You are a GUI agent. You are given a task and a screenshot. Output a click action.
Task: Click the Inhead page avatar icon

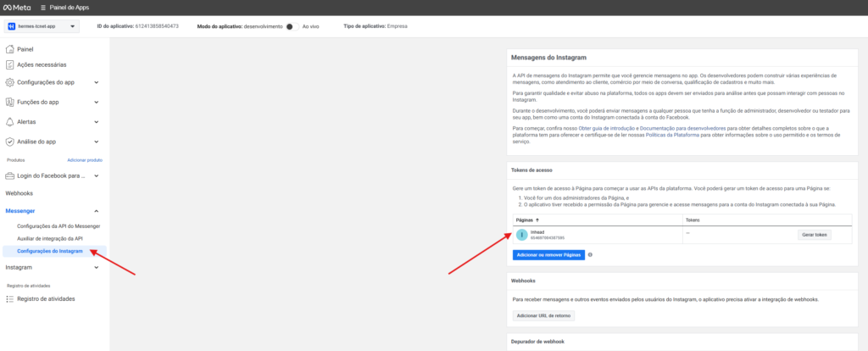521,235
